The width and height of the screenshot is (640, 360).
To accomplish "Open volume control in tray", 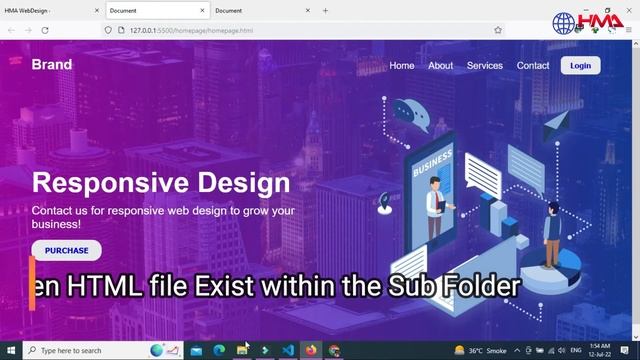I will point(562,351).
